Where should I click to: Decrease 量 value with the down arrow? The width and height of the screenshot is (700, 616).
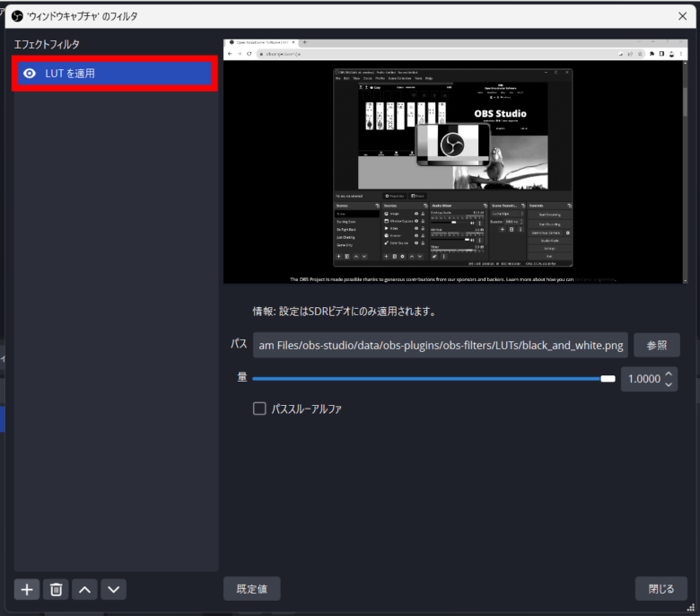[669, 384]
